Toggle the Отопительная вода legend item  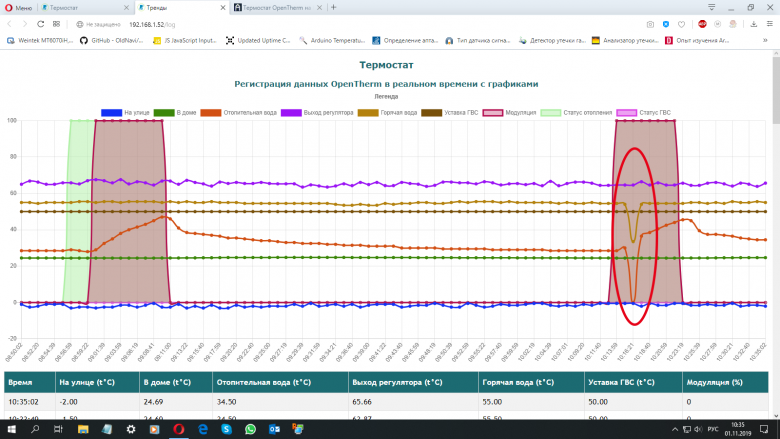[x=241, y=112]
